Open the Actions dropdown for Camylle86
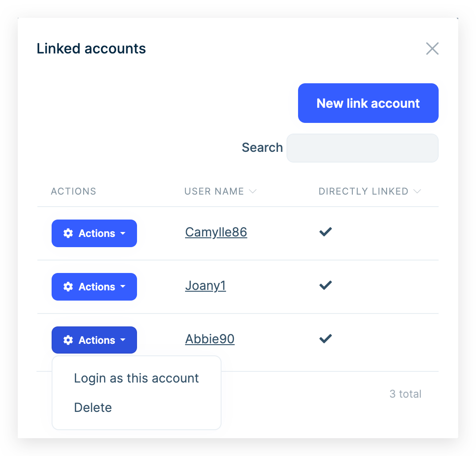Viewport: 476px width, 456px height. pos(94,233)
